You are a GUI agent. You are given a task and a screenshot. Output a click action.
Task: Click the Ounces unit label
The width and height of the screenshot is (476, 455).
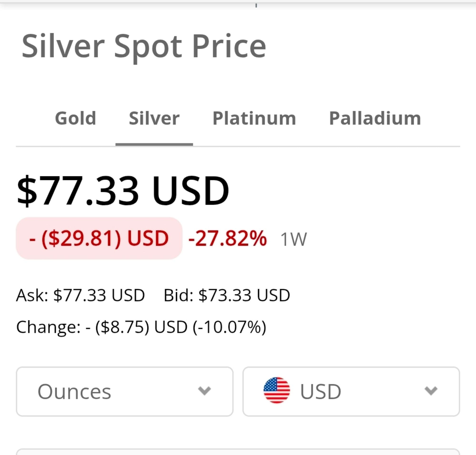tap(74, 392)
